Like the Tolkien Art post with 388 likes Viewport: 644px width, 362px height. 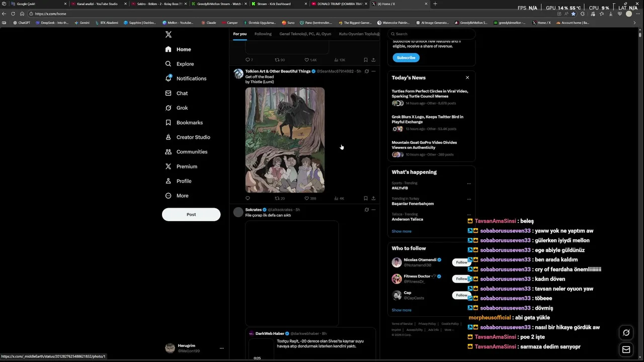[310, 198]
